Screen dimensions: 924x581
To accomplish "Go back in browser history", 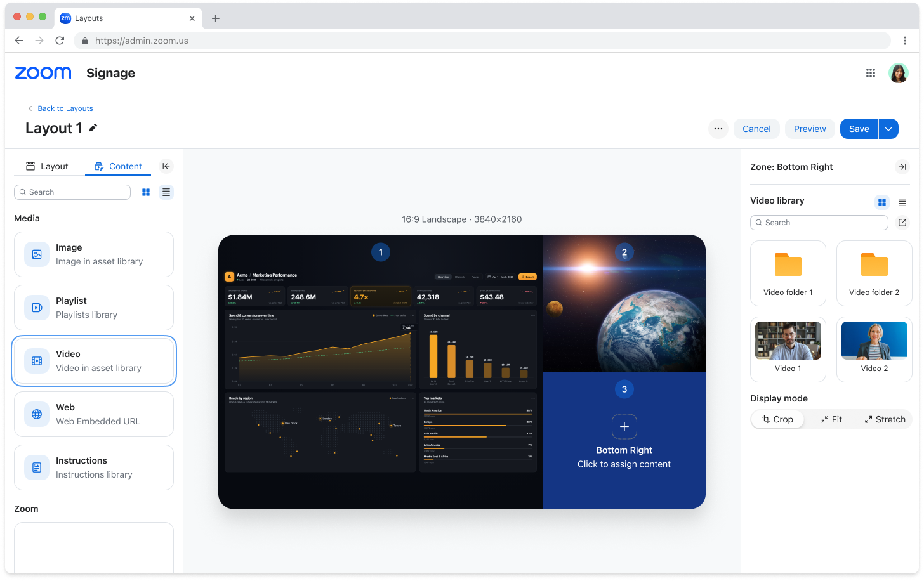I will 19,41.
